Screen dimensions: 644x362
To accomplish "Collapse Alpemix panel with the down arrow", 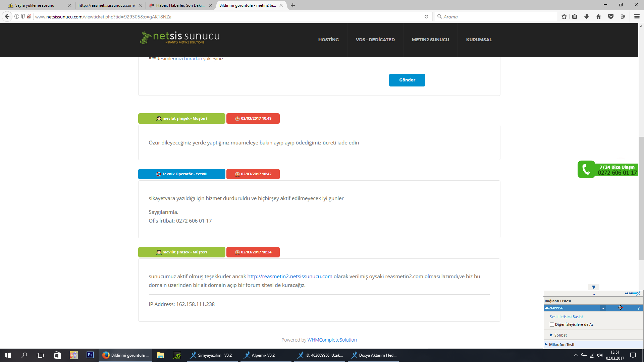I will click(x=594, y=287).
